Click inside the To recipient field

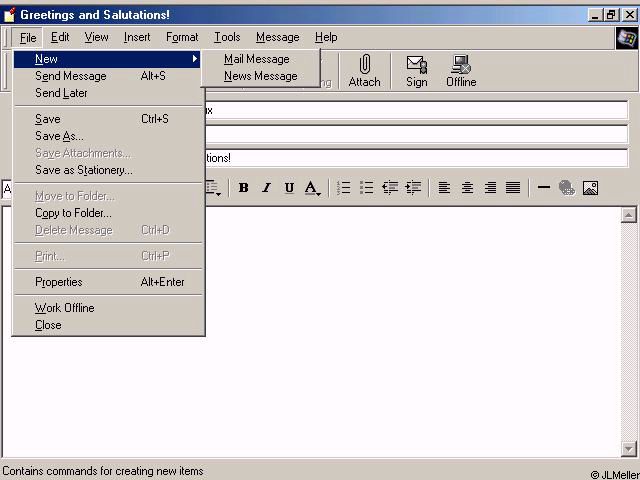(x=416, y=110)
